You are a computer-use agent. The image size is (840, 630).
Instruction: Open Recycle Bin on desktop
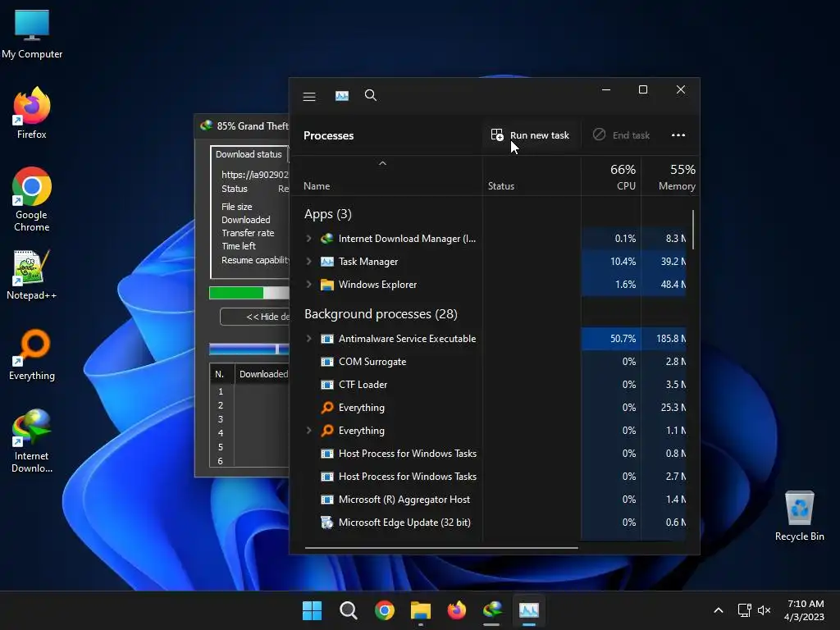tap(799, 516)
